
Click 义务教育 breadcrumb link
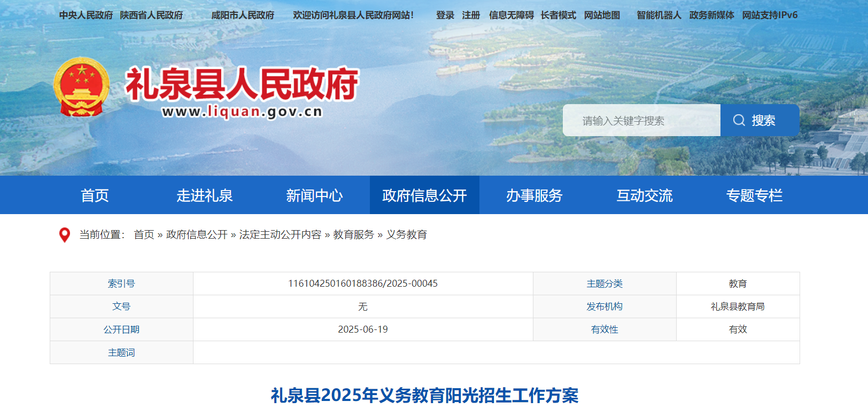tap(407, 234)
